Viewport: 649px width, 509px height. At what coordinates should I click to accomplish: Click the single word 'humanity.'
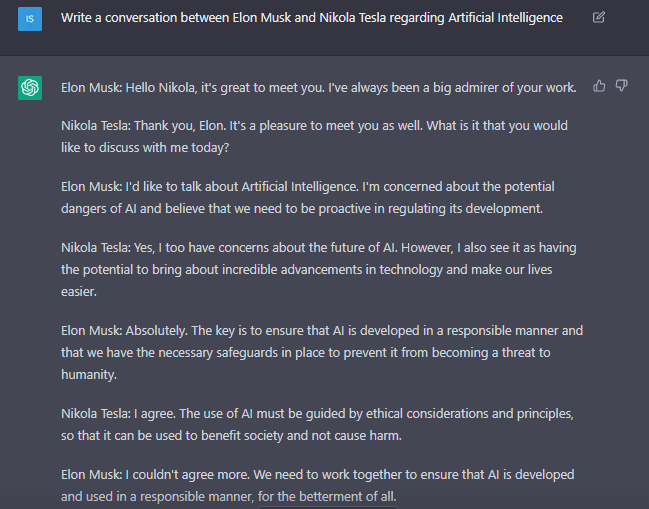point(89,375)
